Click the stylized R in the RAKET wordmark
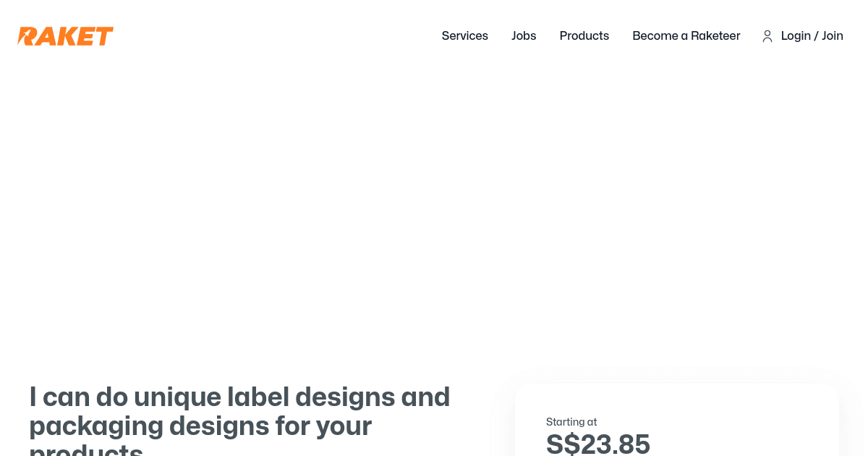This screenshot has width=868, height=456. click(26, 36)
